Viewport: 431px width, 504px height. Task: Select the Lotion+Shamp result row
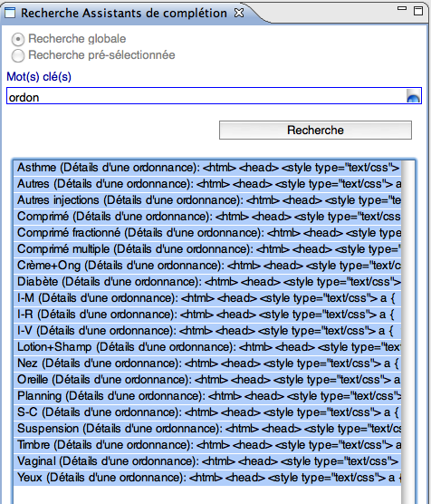coord(207,347)
